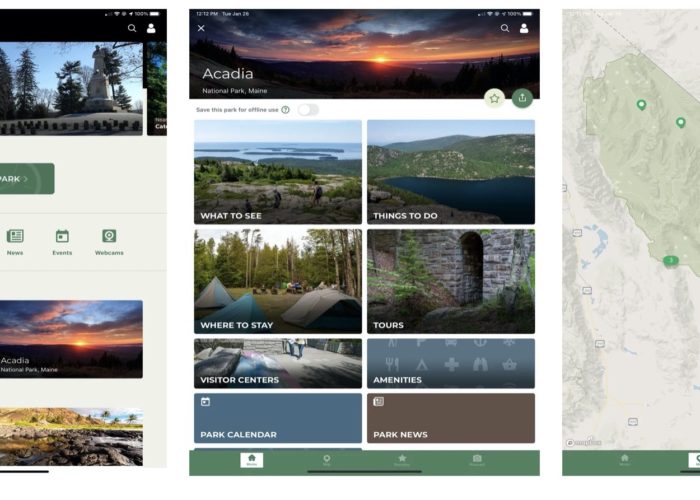Tap the calendar icon in Park Calendar tile
This screenshot has height=500, width=700.
pos(205,402)
